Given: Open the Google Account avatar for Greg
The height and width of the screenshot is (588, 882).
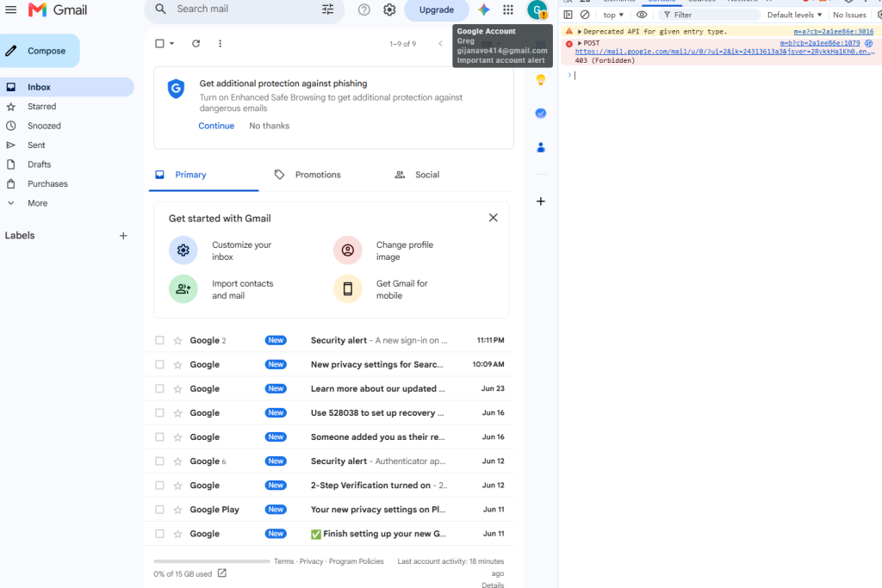Looking at the screenshot, I should (537, 9).
